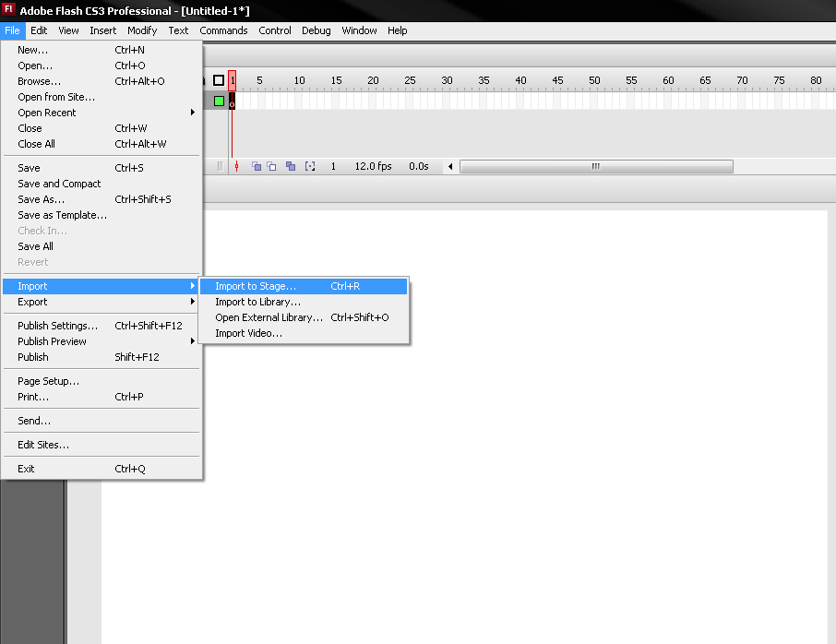Select Save as Template...
This screenshot has height=644, width=836.
coord(102,215)
